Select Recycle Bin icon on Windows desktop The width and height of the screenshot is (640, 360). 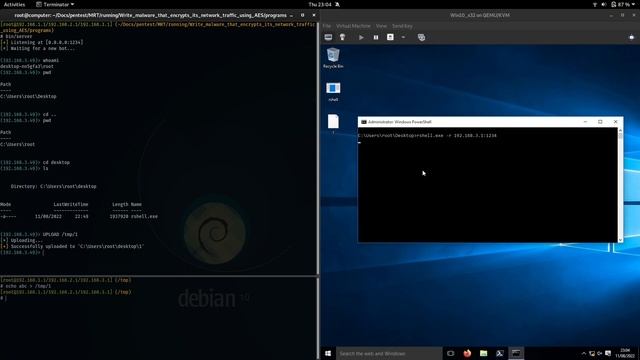point(333,58)
